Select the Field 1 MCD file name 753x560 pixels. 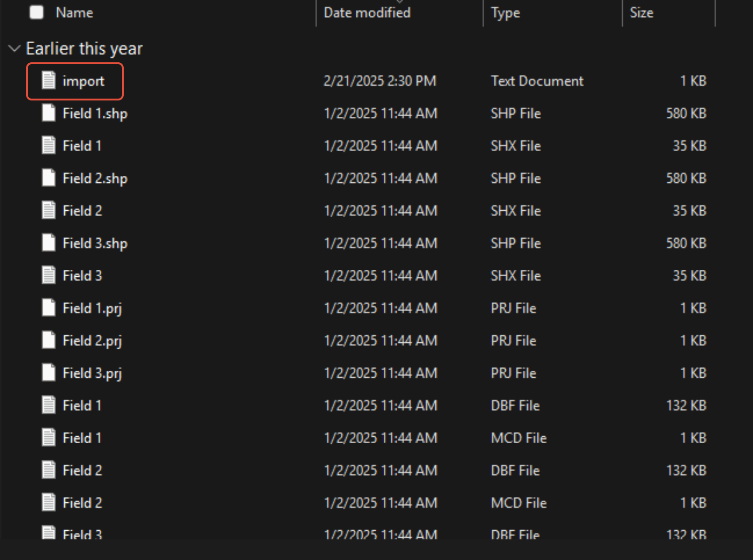click(82, 438)
